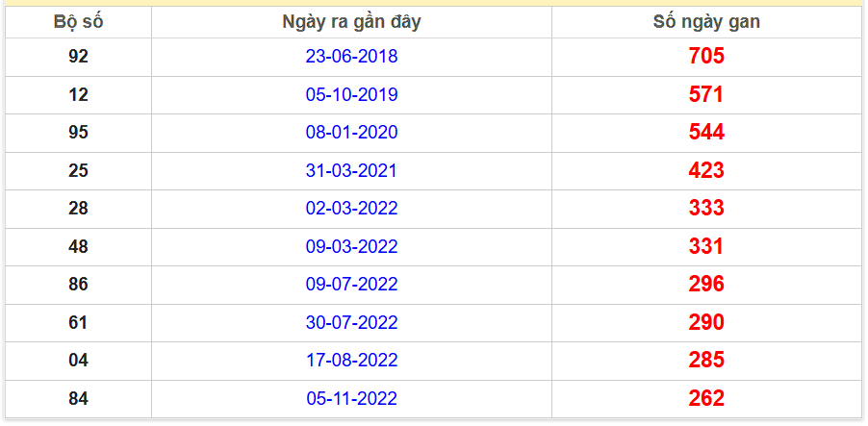Select the date 08-01-2020

tap(351, 133)
